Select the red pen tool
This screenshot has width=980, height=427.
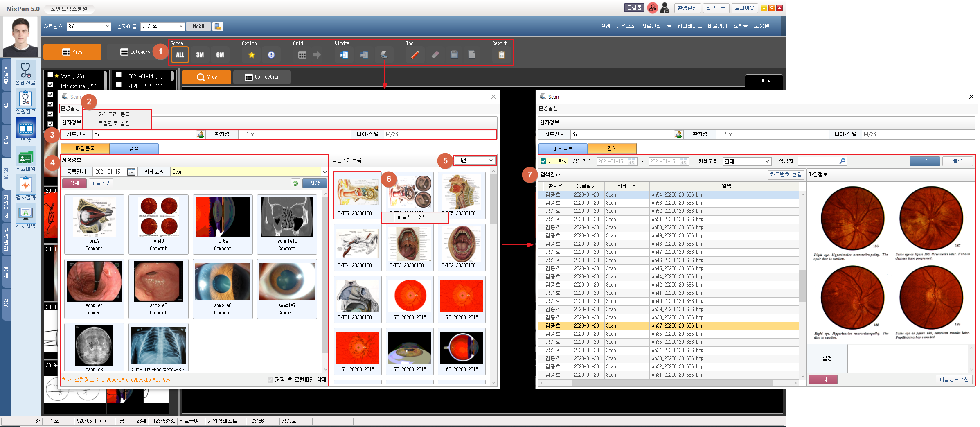pos(415,55)
